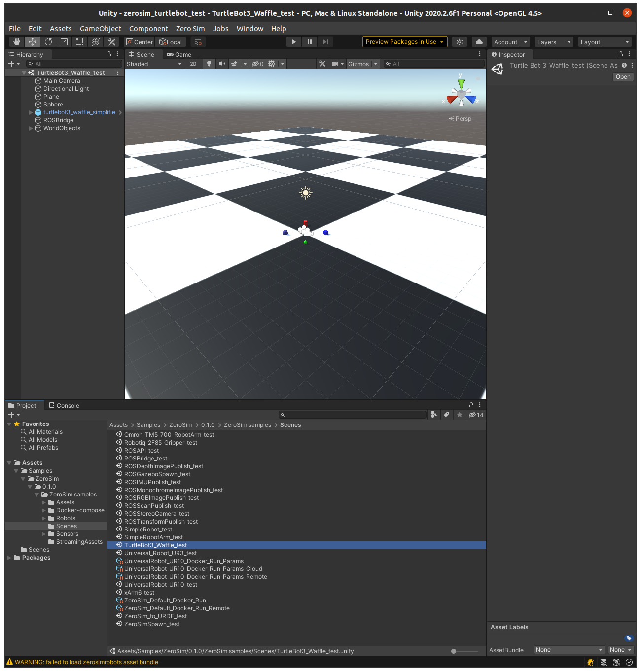Image resolution: width=641 pixels, height=672 pixels.
Task: Open the Layers dropdown
Action: 553,42
